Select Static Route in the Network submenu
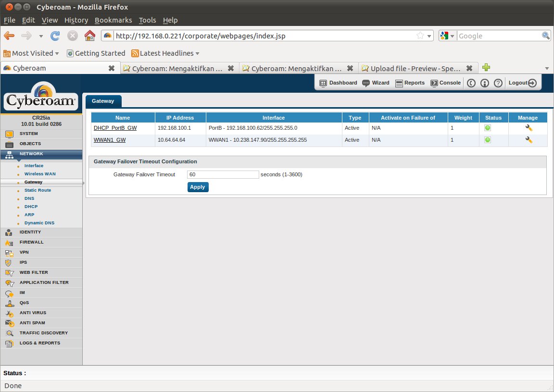Viewport: 554px width, 392px height. [38, 190]
